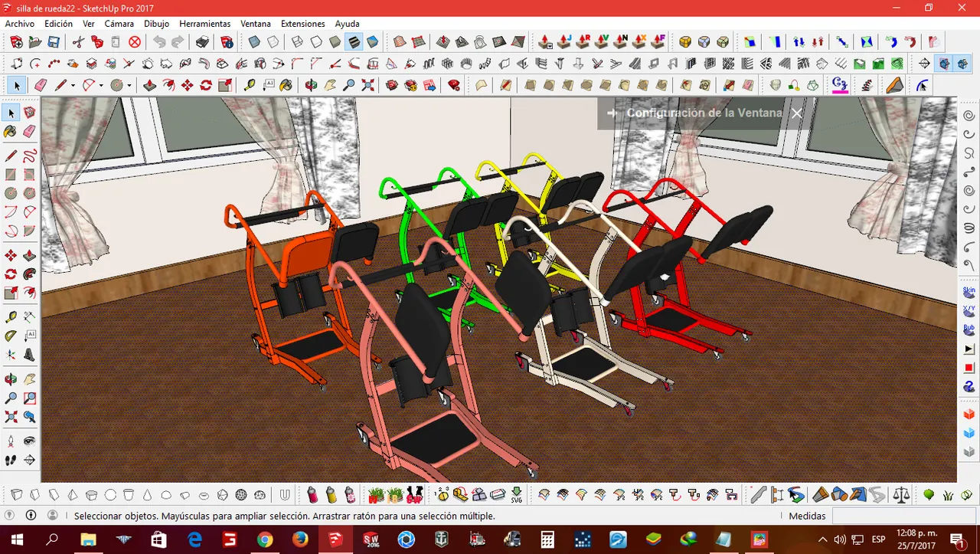The width and height of the screenshot is (980, 554).
Task: Click the Model Info icon
Action: (227, 42)
